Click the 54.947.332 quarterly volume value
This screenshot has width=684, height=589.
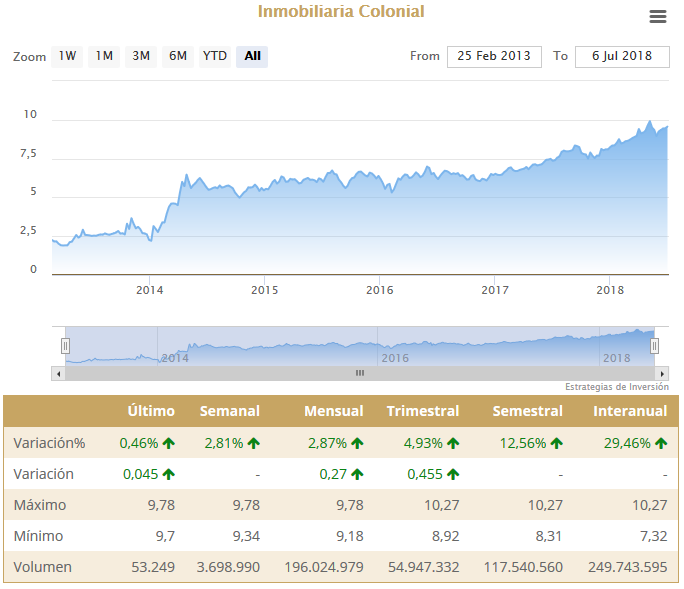(424, 567)
